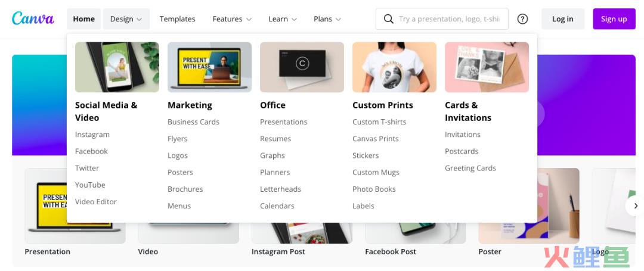
Task: Expand the Design dropdown menu
Action: click(x=126, y=19)
